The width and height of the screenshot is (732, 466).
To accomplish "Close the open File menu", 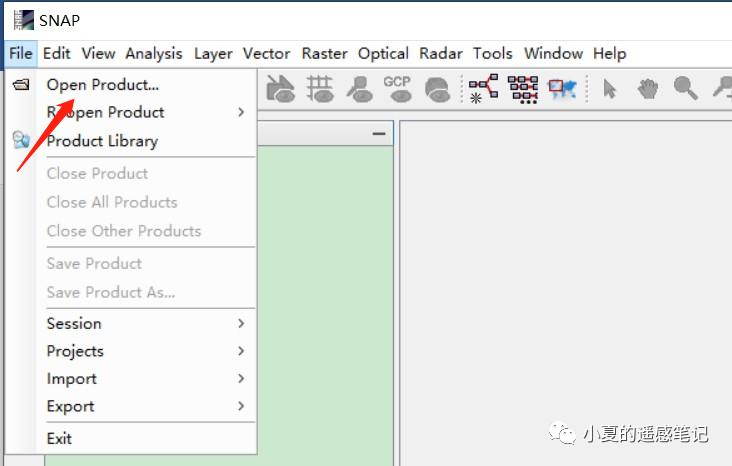I will (x=21, y=54).
